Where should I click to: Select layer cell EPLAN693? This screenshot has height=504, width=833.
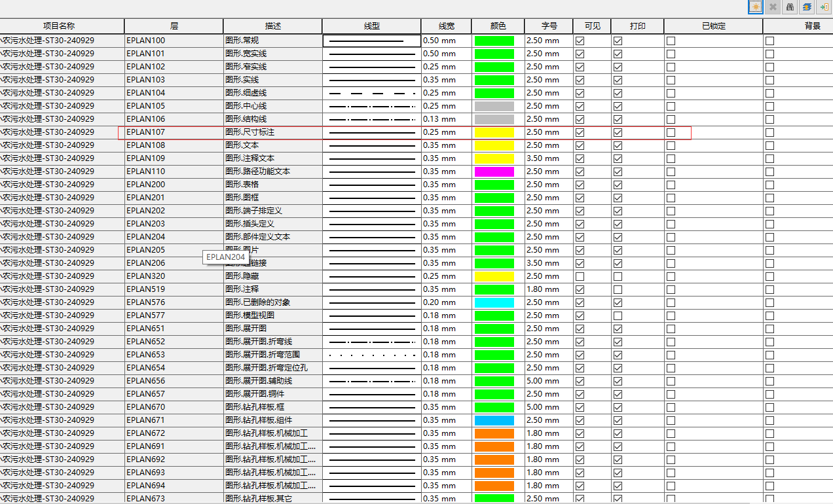[x=174, y=473]
